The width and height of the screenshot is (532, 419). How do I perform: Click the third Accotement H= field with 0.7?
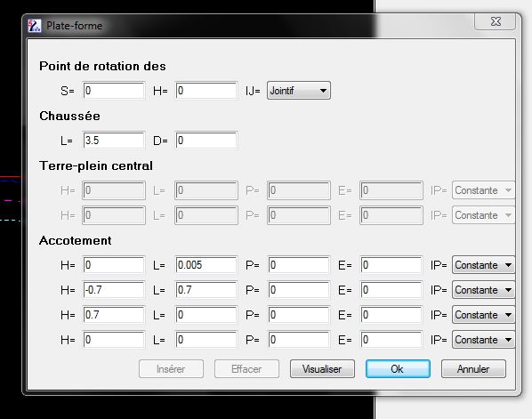point(114,315)
